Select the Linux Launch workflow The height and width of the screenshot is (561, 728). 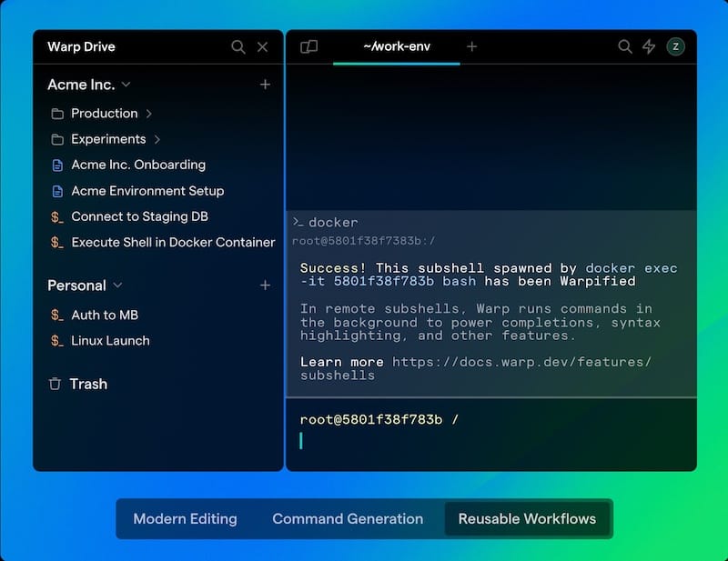pyautogui.click(x=110, y=341)
